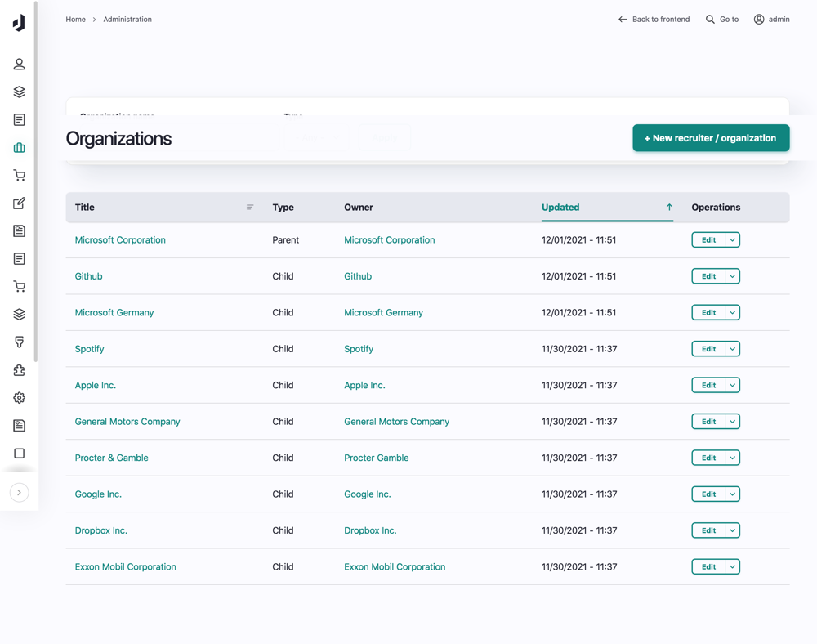
Task: Click the sidebar vertical scrollbar
Action: tap(35, 181)
